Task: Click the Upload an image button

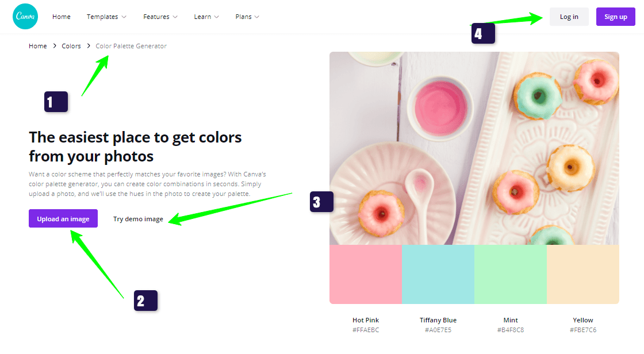Action: coord(63,219)
